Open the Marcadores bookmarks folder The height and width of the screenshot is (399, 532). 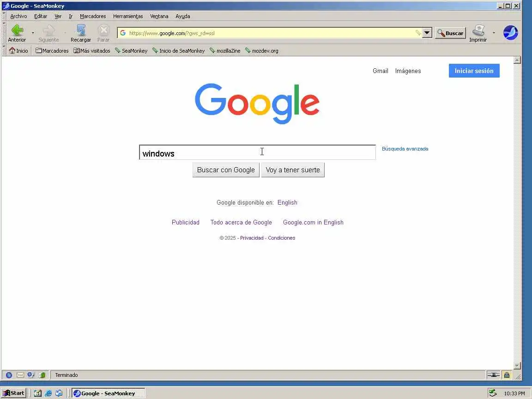coord(52,50)
